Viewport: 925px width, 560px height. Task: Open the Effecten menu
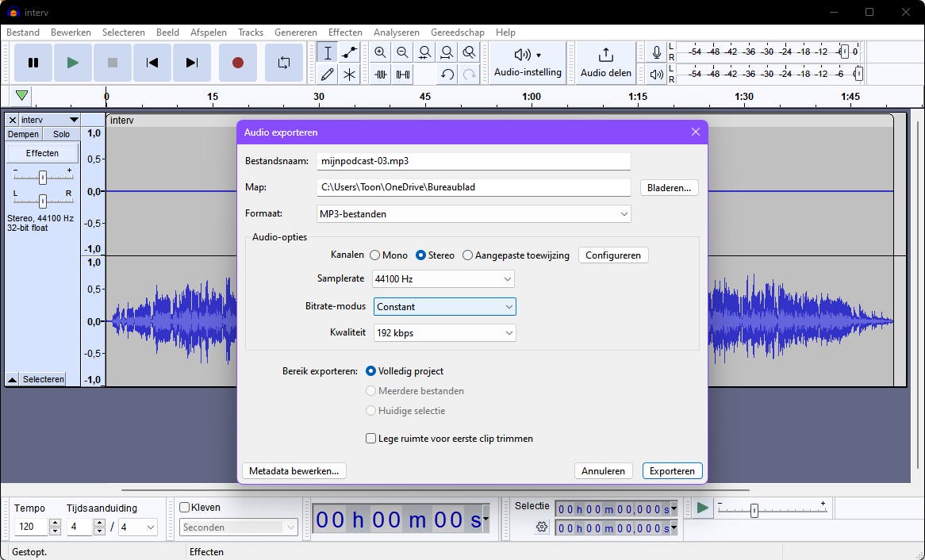[345, 33]
